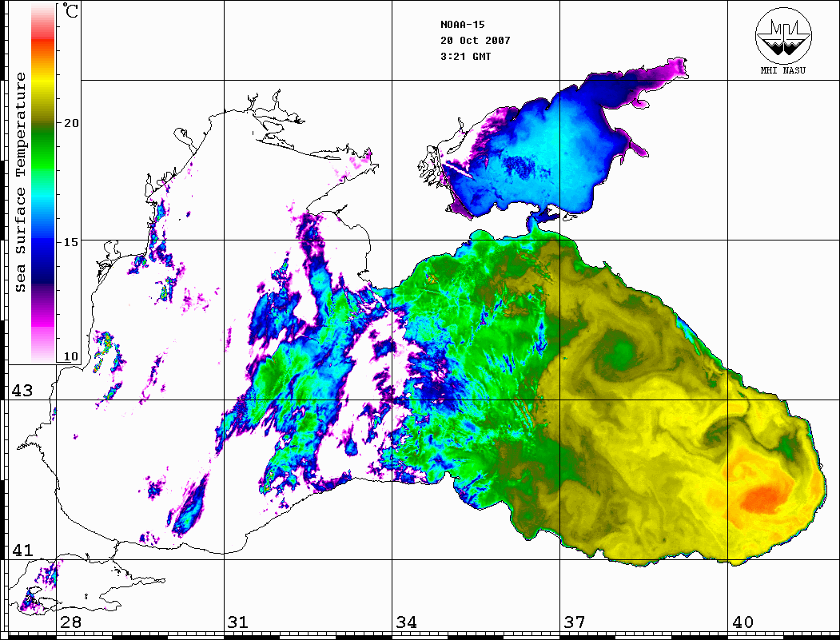
Task: Click the '10' tick label on color scale
Action: (70, 356)
